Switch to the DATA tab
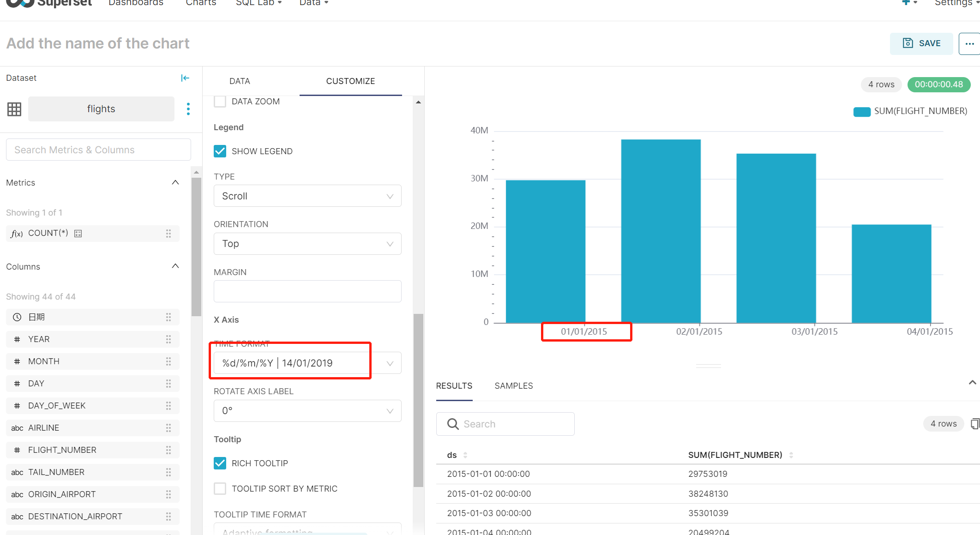The image size is (980, 535). [x=240, y=81]
